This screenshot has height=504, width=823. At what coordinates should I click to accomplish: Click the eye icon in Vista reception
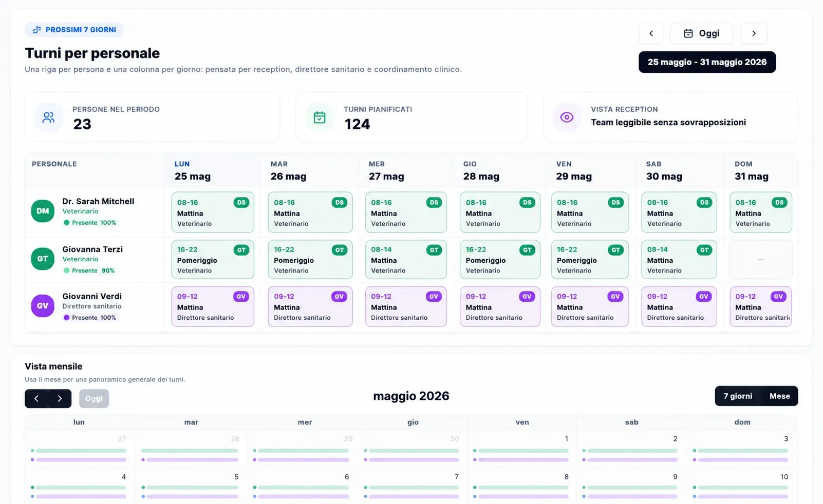[x=567, y=117]
